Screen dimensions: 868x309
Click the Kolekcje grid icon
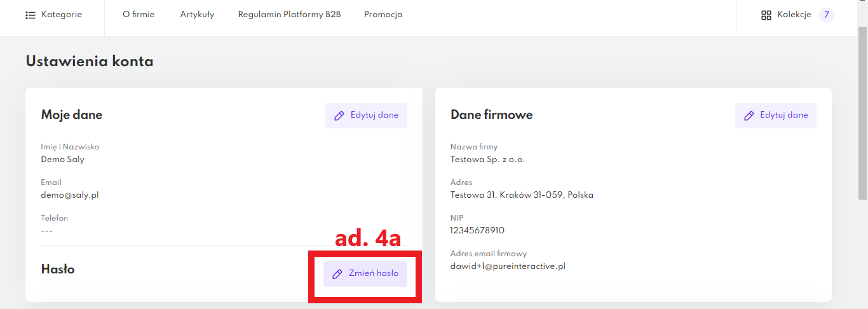766,15
